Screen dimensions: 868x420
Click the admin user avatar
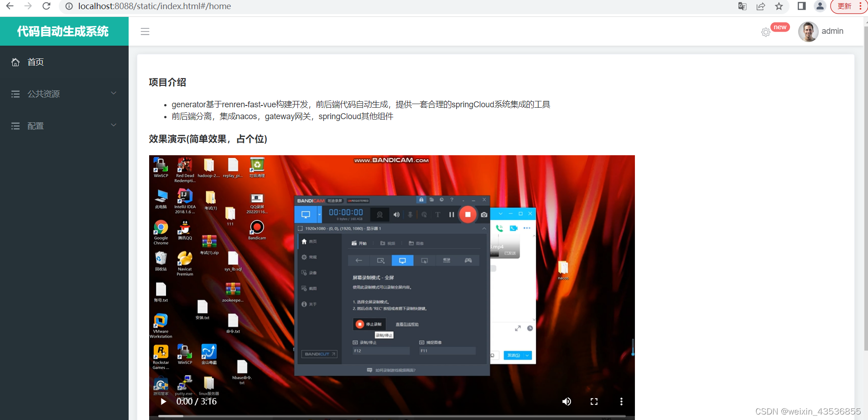[x=808, y=31]
